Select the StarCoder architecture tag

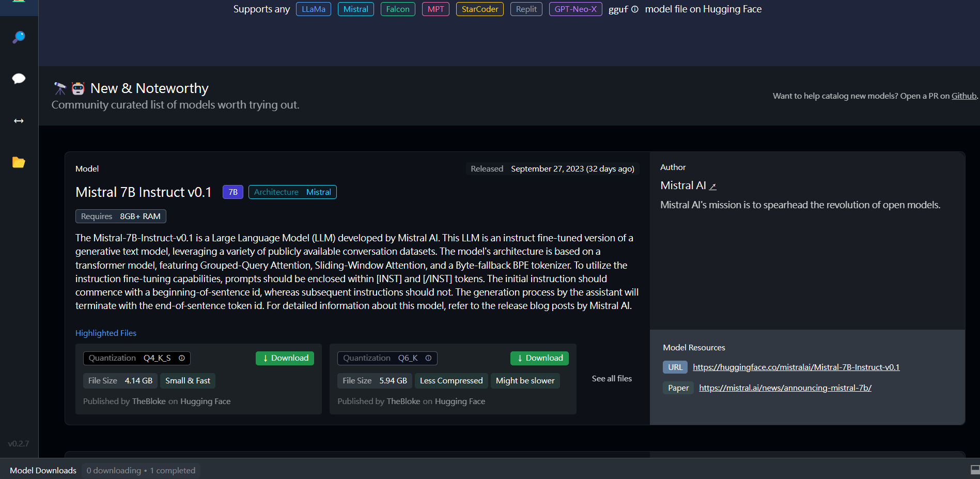tap(480, 9)
